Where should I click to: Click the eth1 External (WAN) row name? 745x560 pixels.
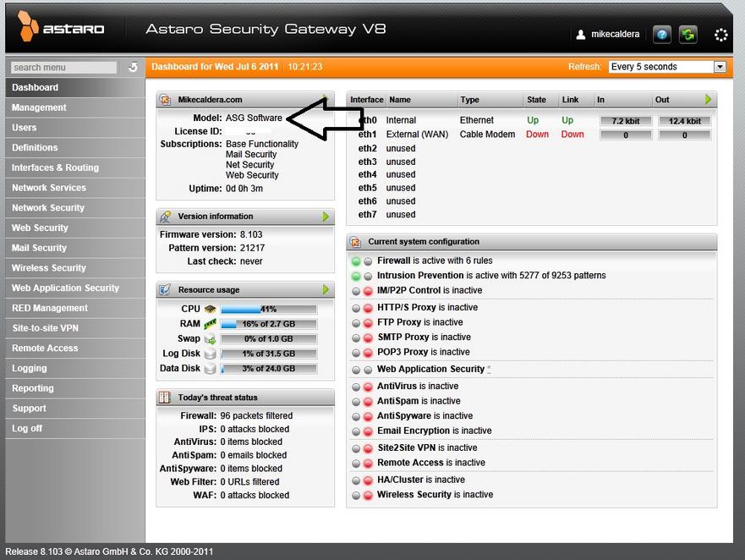(417, 135)
